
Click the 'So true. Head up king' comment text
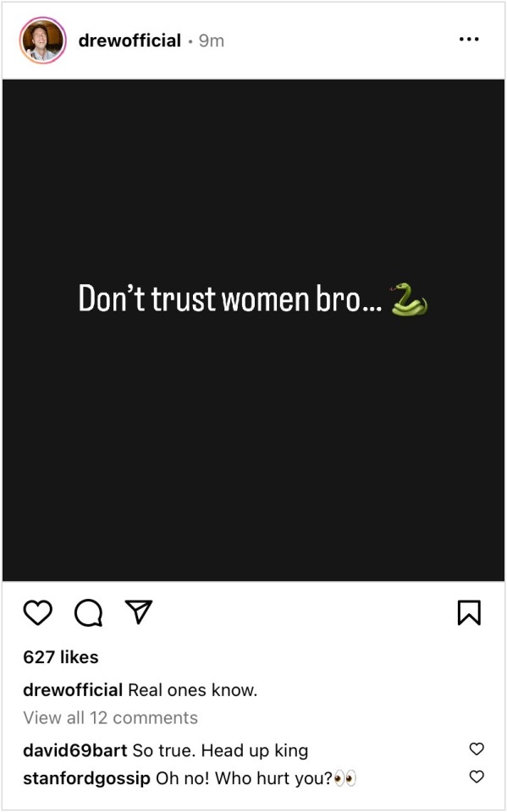(x=220, y=750)
